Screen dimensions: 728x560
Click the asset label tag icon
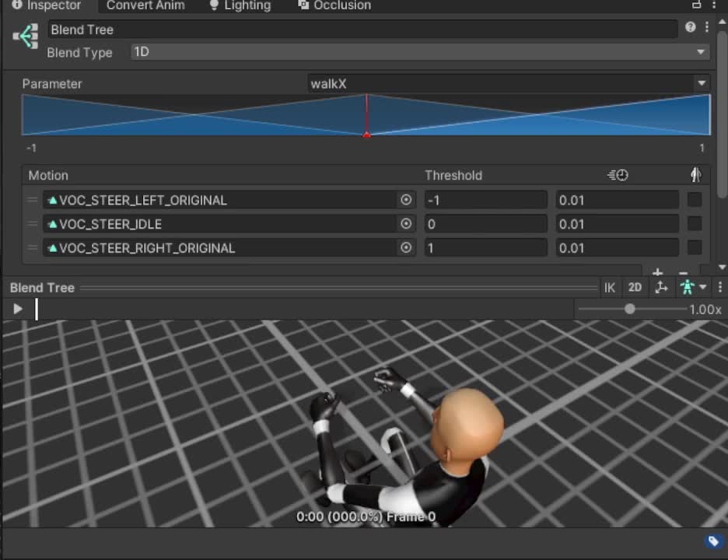[x=712, y=541]
